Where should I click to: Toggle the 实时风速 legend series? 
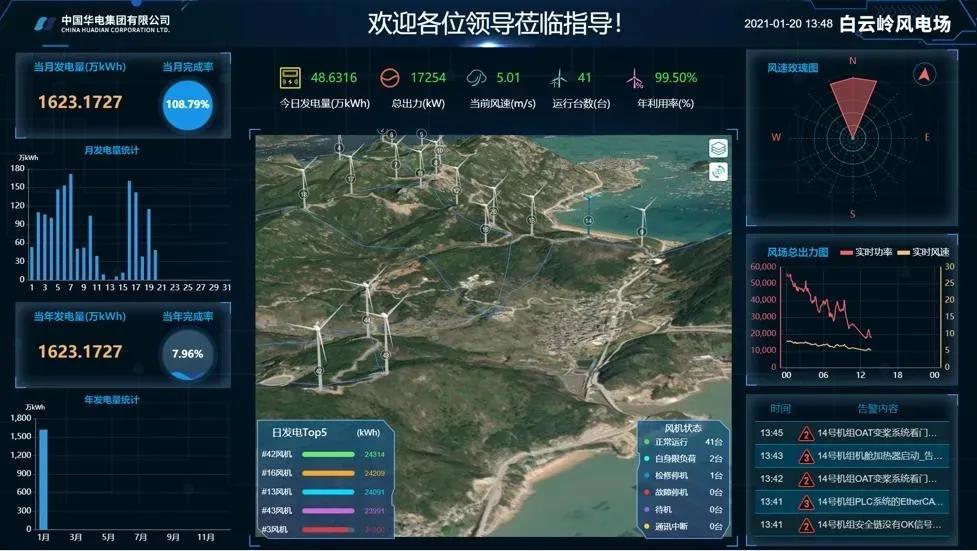[923, 252]
